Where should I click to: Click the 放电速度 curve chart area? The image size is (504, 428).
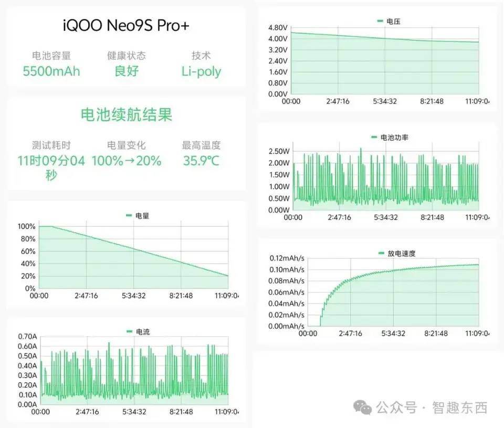pos(393,293)
